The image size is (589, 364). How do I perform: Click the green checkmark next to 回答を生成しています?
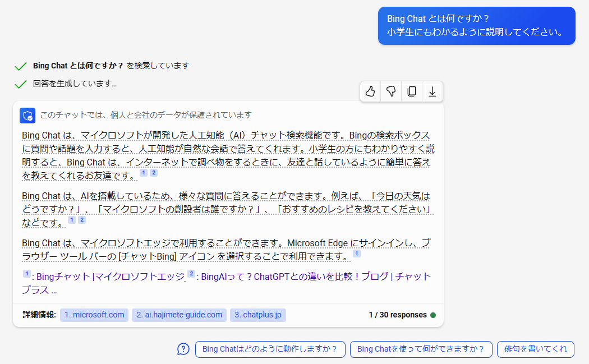(x=21, y=84)
